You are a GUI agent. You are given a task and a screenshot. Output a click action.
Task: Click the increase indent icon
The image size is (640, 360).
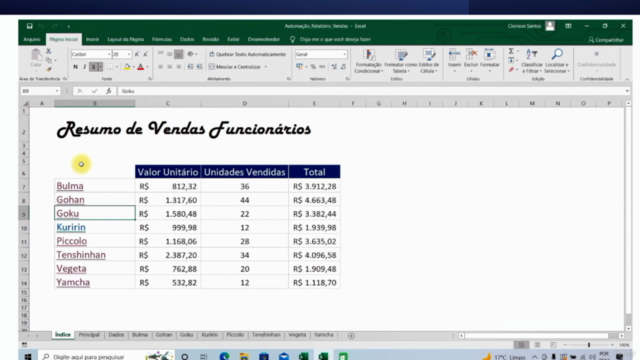click(199, 67)
